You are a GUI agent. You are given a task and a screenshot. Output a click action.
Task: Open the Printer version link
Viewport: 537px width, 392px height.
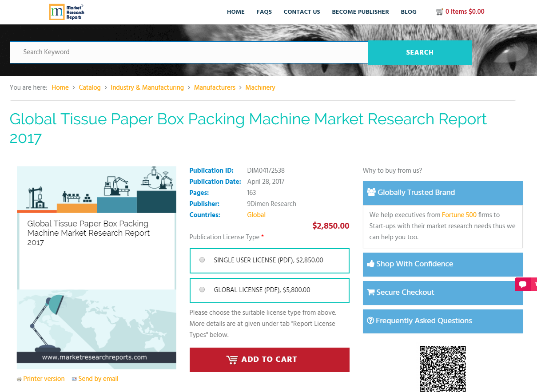44,379
